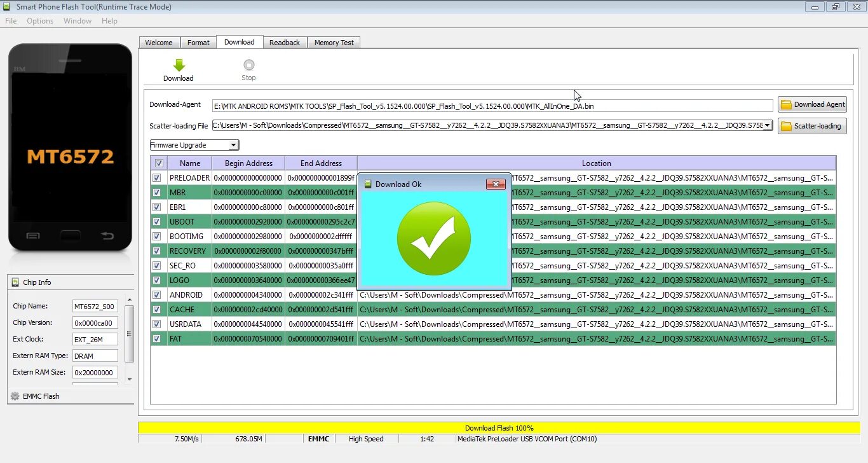Click the folder icon on Download Agent button
The height and width of the screenshot is (463, 868).
pyautogui.click(x=787, y=104)
